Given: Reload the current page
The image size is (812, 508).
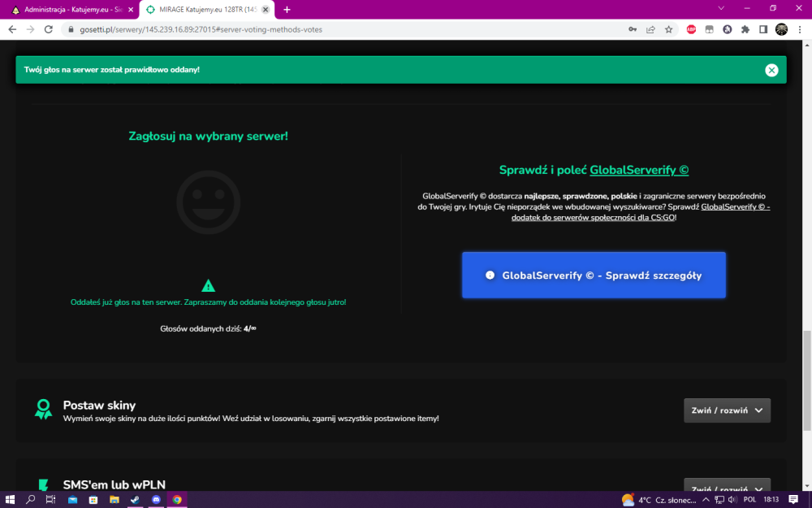Looking at the screenshot, I should (x=49, y=29).
